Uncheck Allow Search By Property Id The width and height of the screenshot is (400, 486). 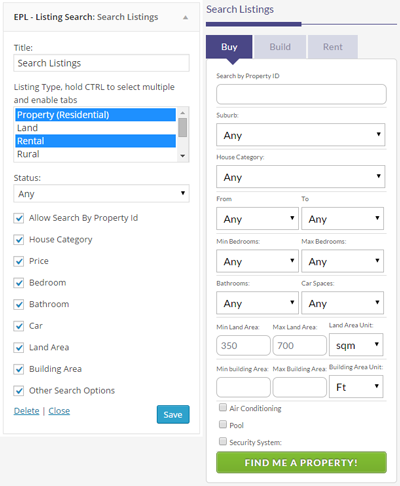(x=19, y=218)
